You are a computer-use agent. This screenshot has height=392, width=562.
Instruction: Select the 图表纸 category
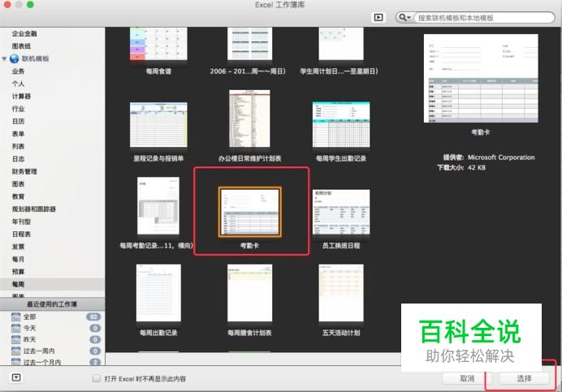(x=21, y=46)
